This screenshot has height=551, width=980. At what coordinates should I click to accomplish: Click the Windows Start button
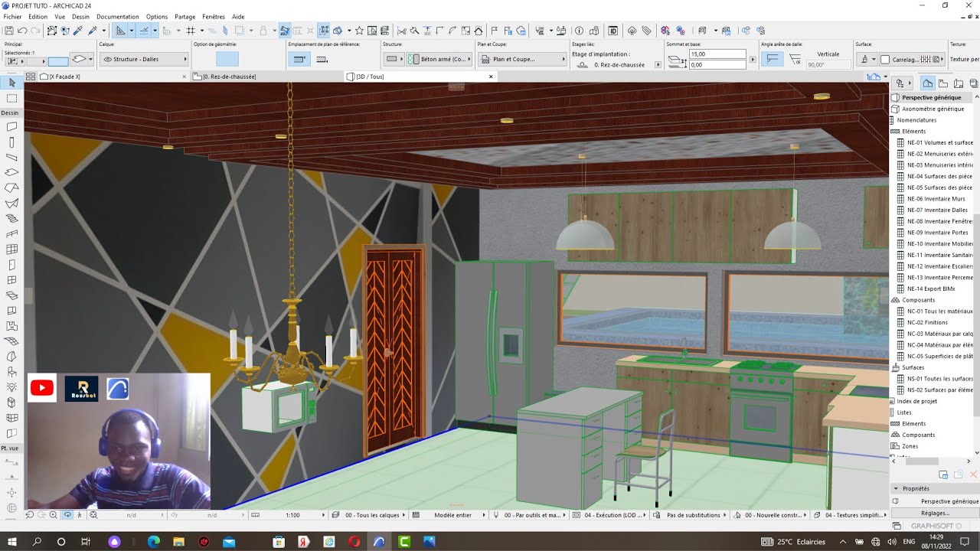tap(13, 542)
